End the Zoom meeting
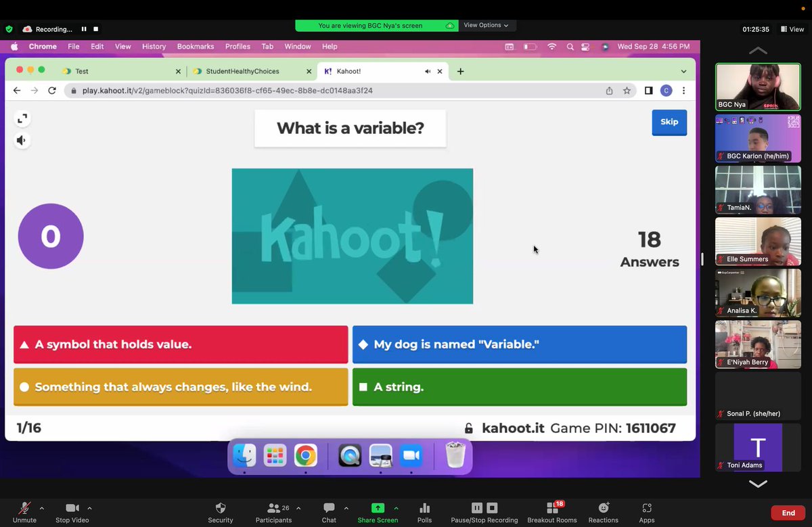 tap(788, 513)
